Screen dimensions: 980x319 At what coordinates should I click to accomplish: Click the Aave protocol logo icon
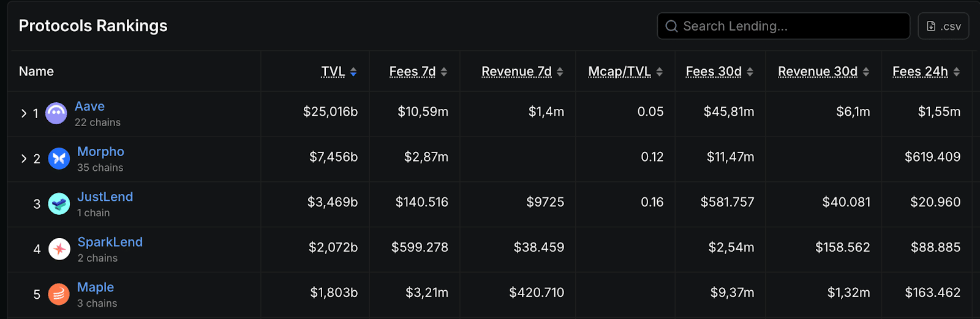[56, 113]
